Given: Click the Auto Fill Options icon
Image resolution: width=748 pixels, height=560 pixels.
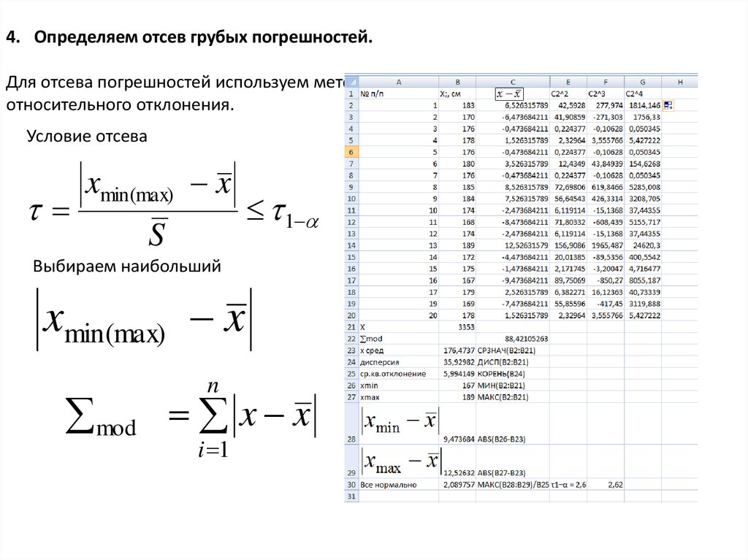Looking at the screenshot, I should [668, 106].
